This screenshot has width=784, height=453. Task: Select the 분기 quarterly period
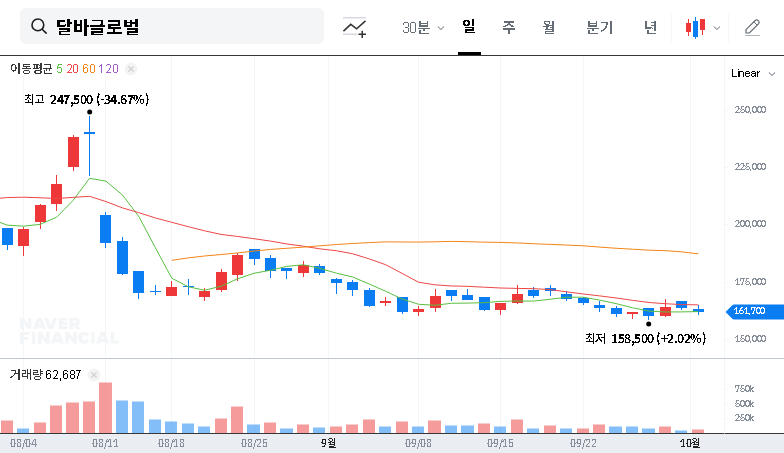[x=600, y=27]
